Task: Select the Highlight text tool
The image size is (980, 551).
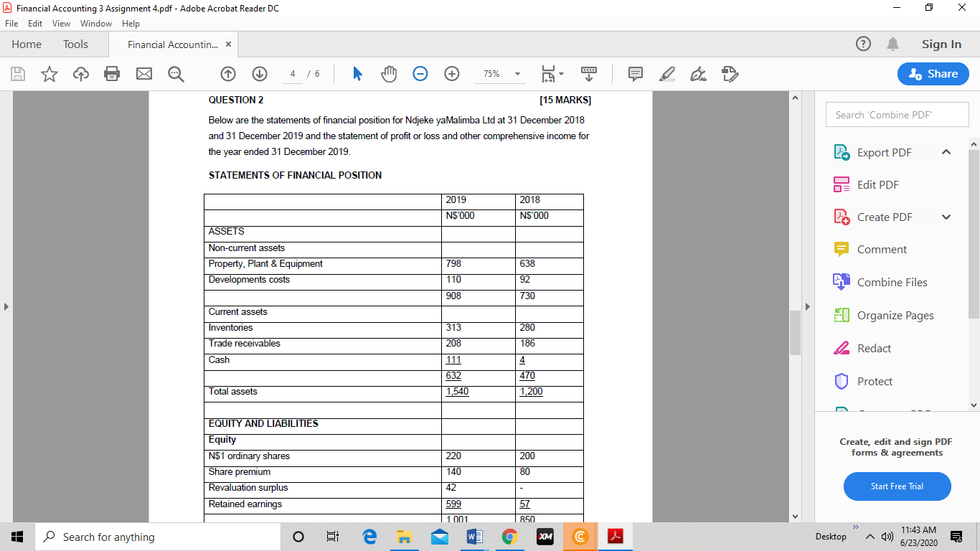Action: (666, 74)
